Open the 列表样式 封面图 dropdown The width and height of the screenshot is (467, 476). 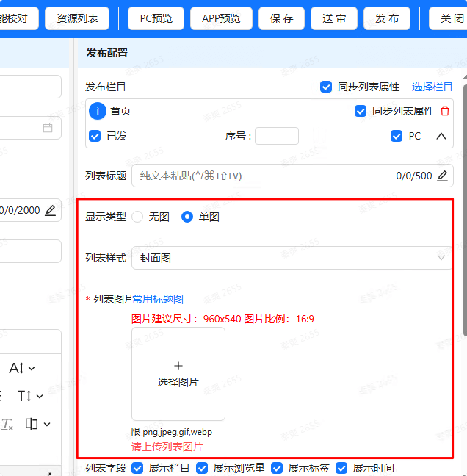pos(291,258)
